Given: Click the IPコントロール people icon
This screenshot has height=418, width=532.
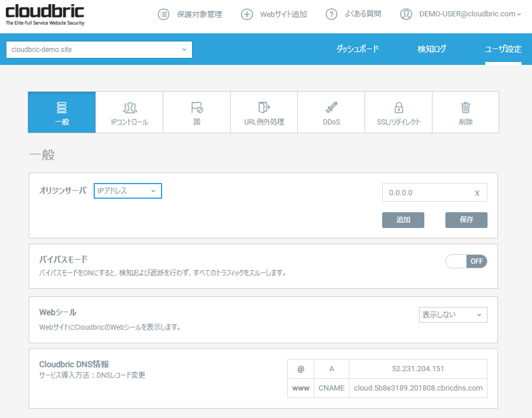Looking at the screenshot, I should [x=129, y=108].
